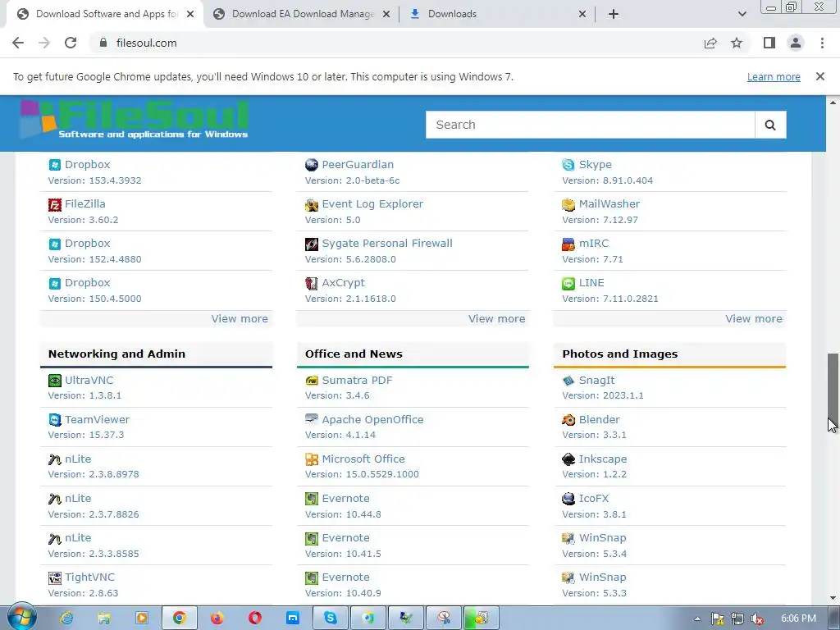Click the Skype app icon in list

pyautogui.click(x=568, y=165)
